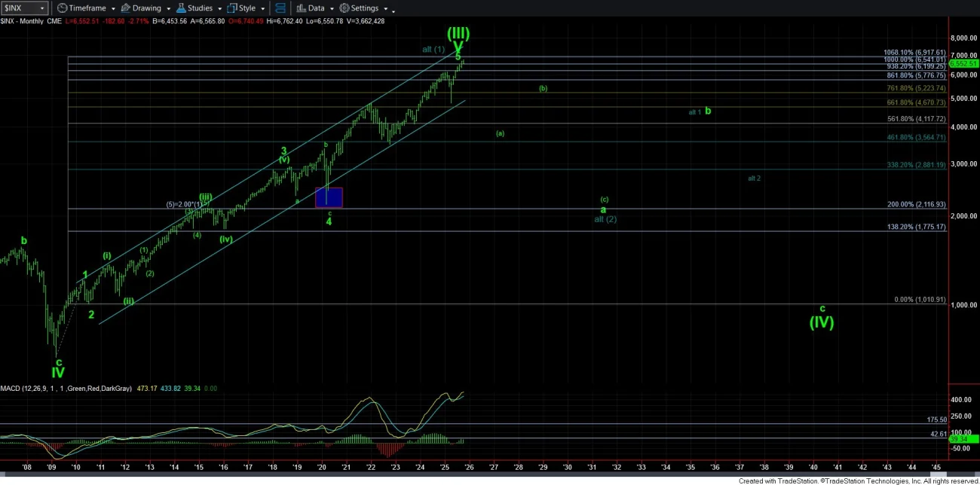Image resolution: width=980 pixels, height=485 pixels.
Task: Open the Data menu label
Action: click(x=315, y=8)
